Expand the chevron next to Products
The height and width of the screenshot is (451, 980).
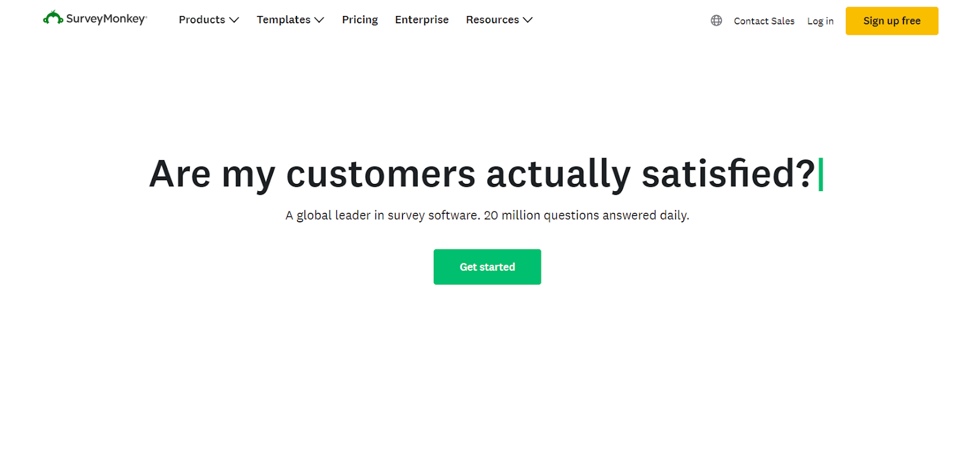point(234,20)
